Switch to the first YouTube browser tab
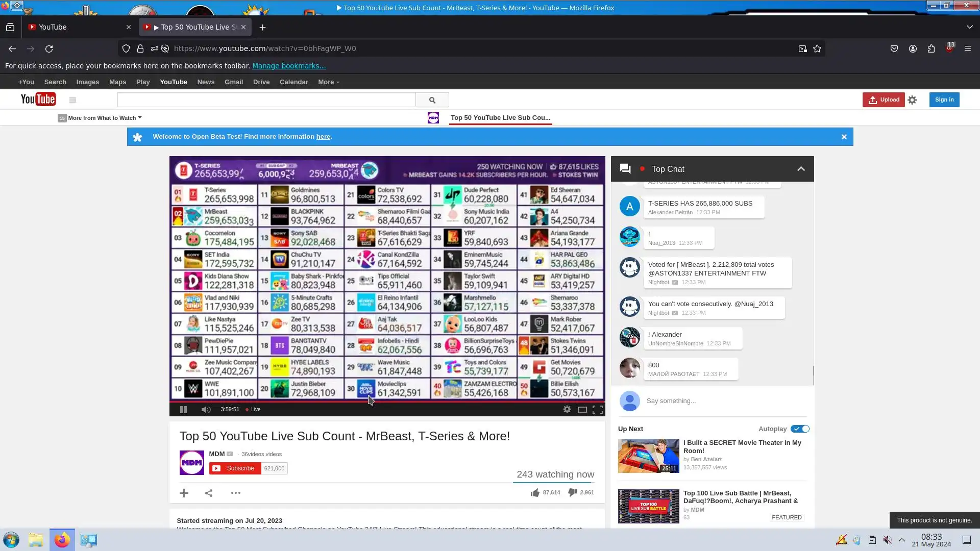This screenshot has width=980, height=551. (77, 27)
